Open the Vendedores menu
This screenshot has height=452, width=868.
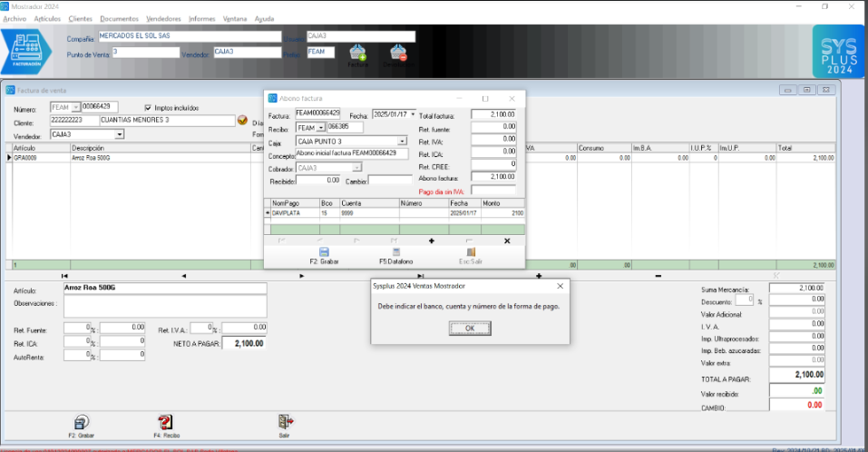[163, 19]
